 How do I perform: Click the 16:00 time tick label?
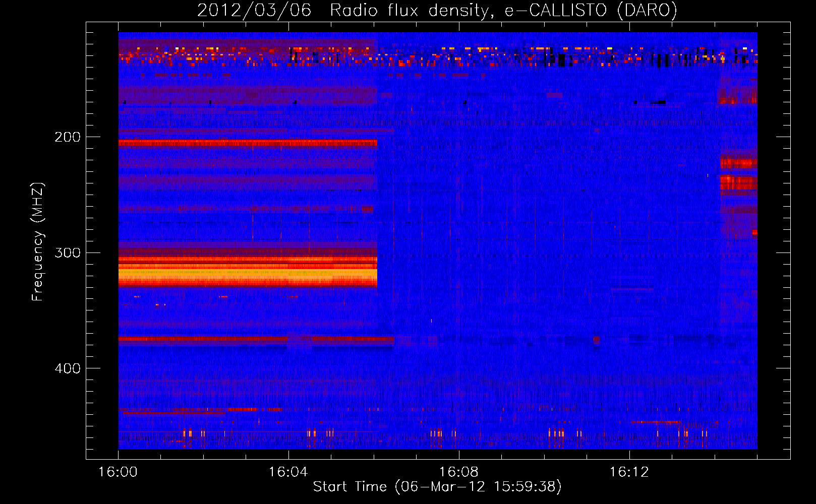point(118,472)
